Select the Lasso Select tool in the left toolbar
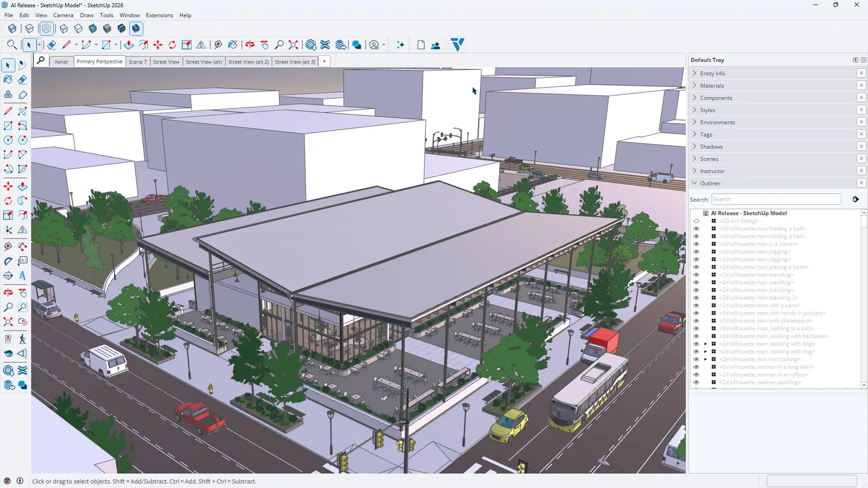This screenshot has height=488, width=868. [22, 65]
